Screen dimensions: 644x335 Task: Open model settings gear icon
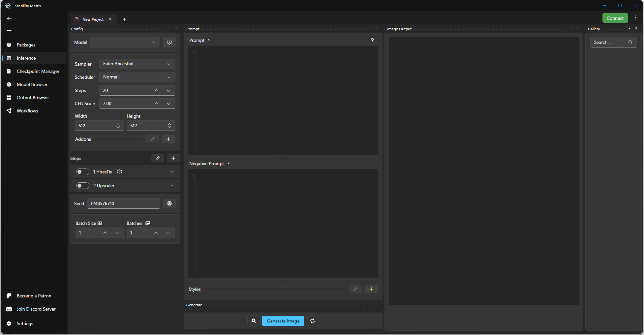click(169, 42)
